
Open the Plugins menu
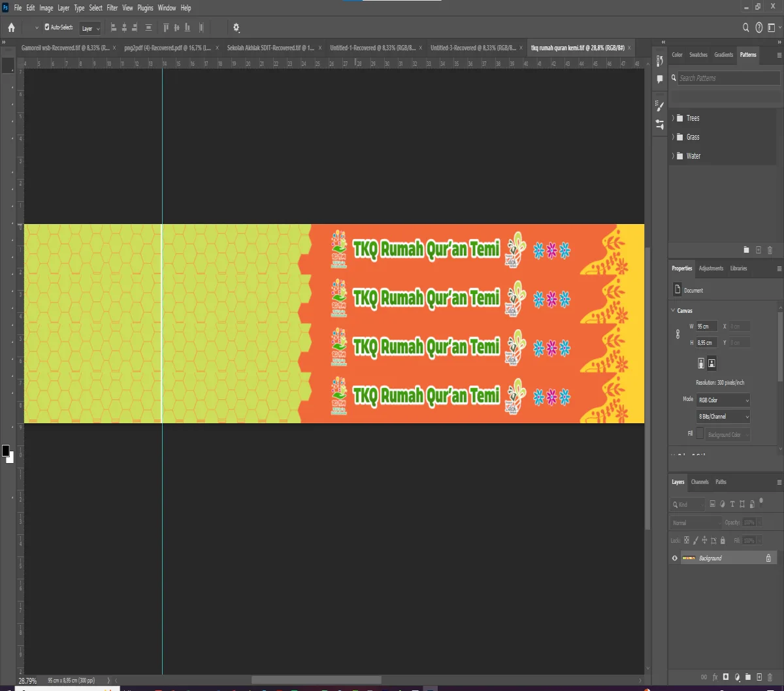coord(145,8)
